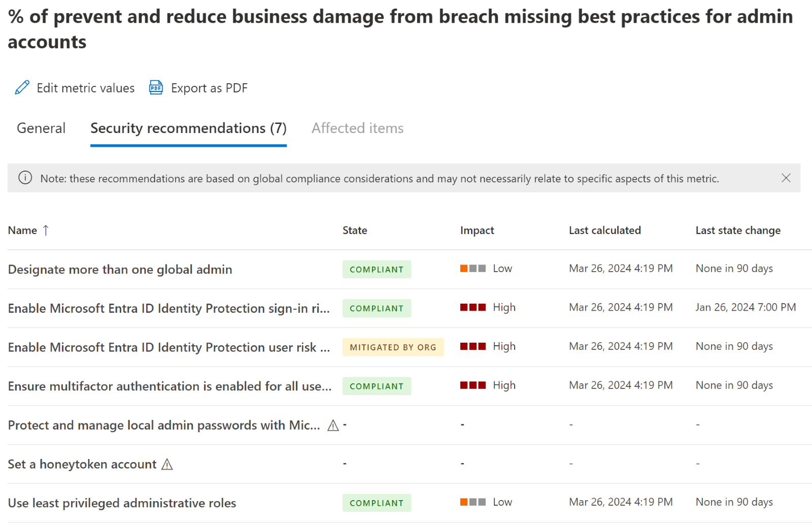The height and width of the screenshot is (526, 812).
Task: Click the Edit metric values pencil icon
Action: (22, 87)
